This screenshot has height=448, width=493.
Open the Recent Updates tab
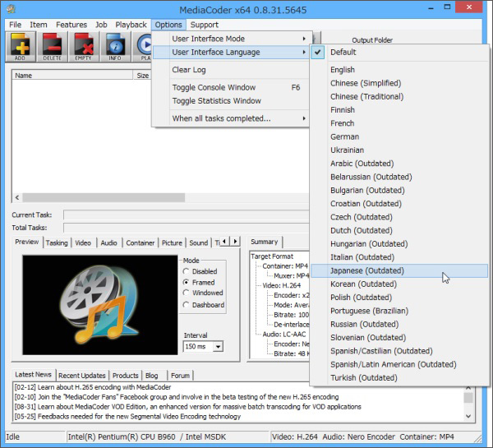pos(82,376)
